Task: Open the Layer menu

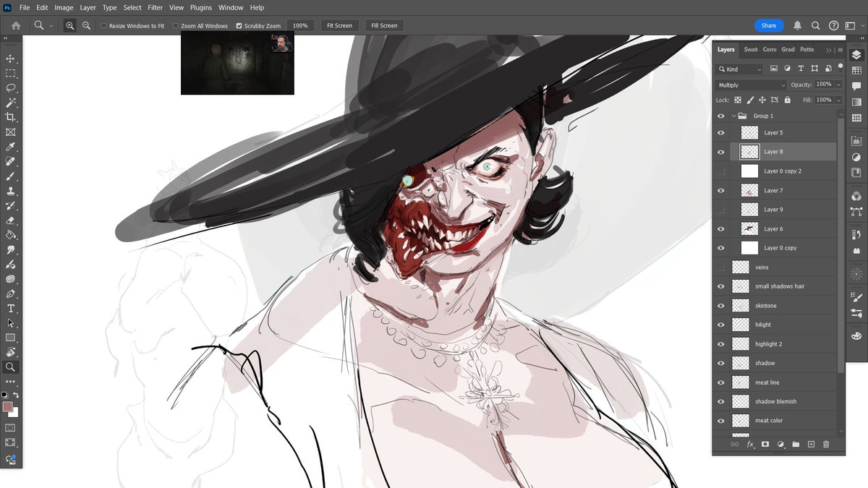Action: (x=88, y=7)
